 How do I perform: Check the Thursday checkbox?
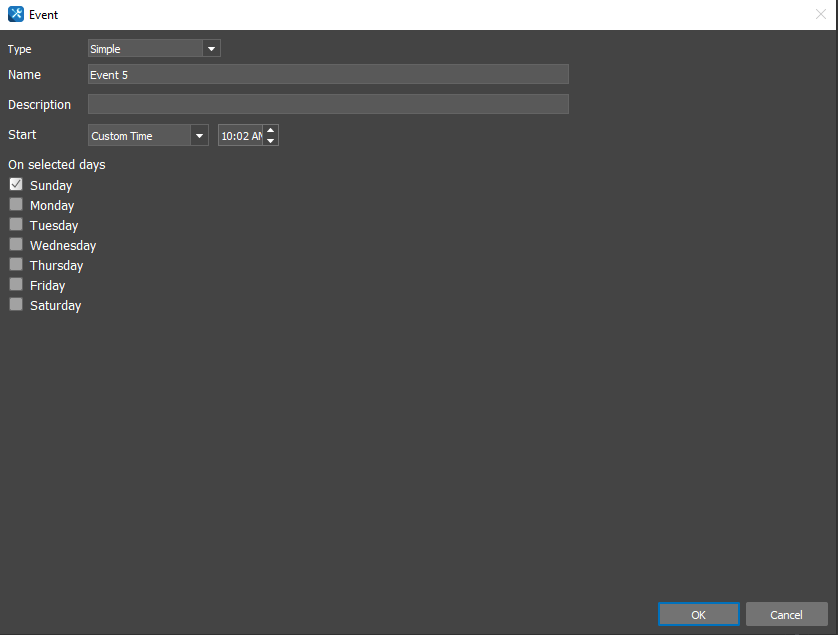point(16,265)
